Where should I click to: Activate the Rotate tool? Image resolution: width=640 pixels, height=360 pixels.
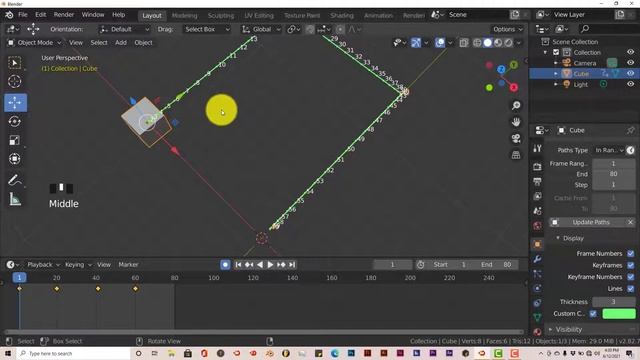[x=15, y=122]
